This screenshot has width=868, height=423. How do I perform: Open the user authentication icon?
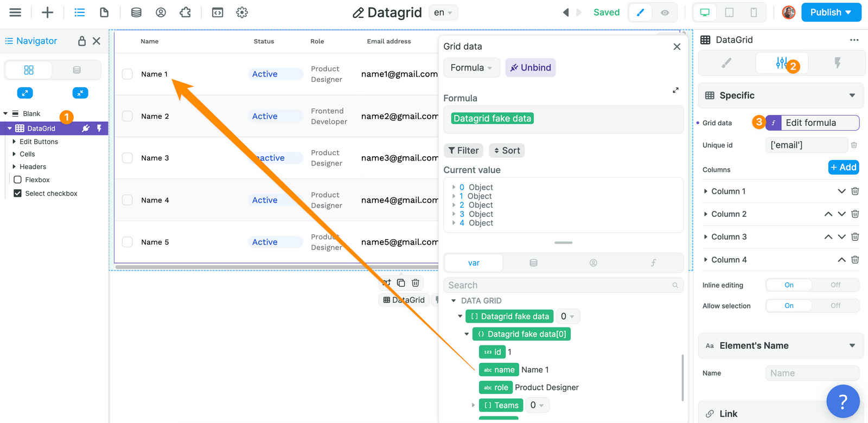161,12
